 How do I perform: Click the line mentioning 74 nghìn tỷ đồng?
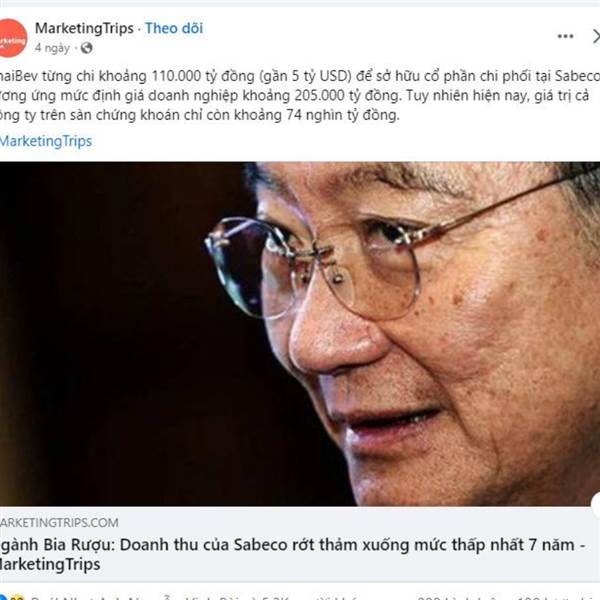click(x=200, y=115)
